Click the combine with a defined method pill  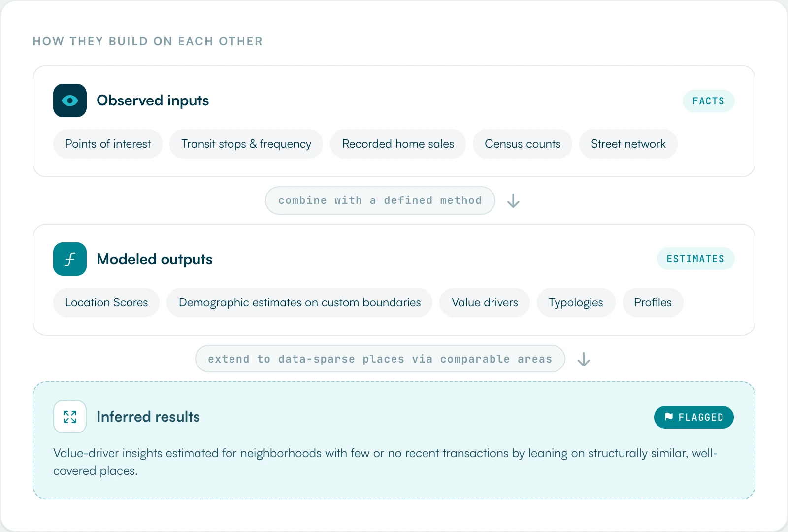tap(380, 200)
